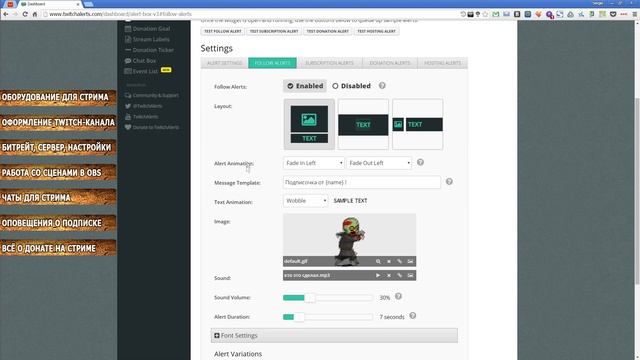Screen dimensions: 640x360
Task: Click the help icon next to Alert Animation
Action: (x=420, y=162)
